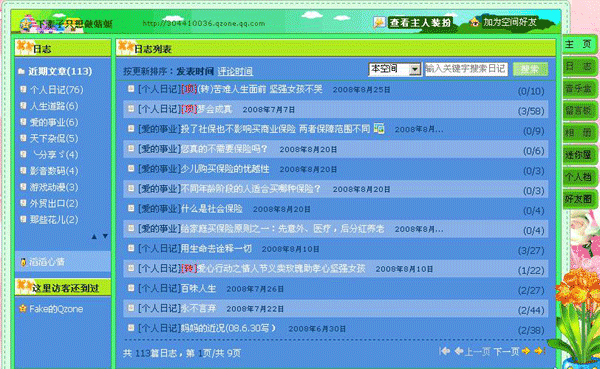The width and height of the screenshot is (600, 369).
Task: Open the 留言板 side tab
Action: (x=579, y=111)
